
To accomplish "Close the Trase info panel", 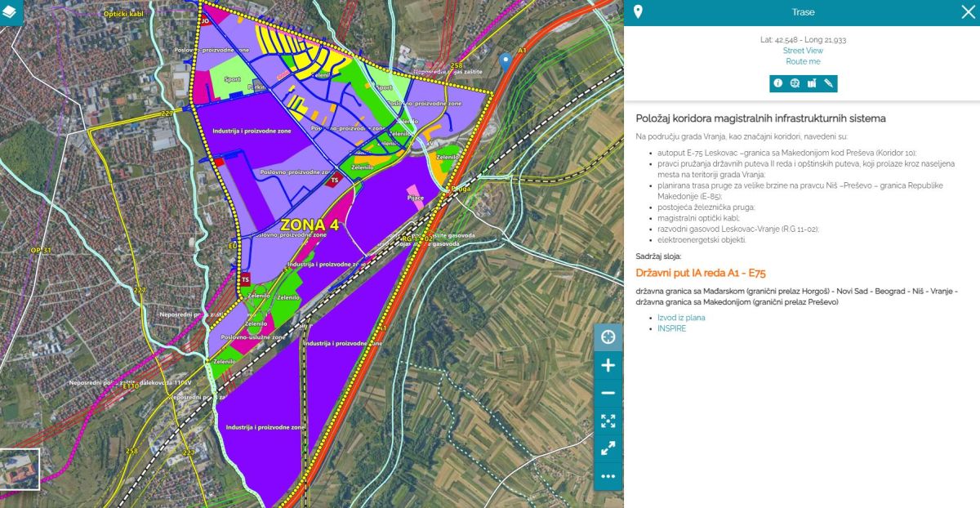I will 968,12.
